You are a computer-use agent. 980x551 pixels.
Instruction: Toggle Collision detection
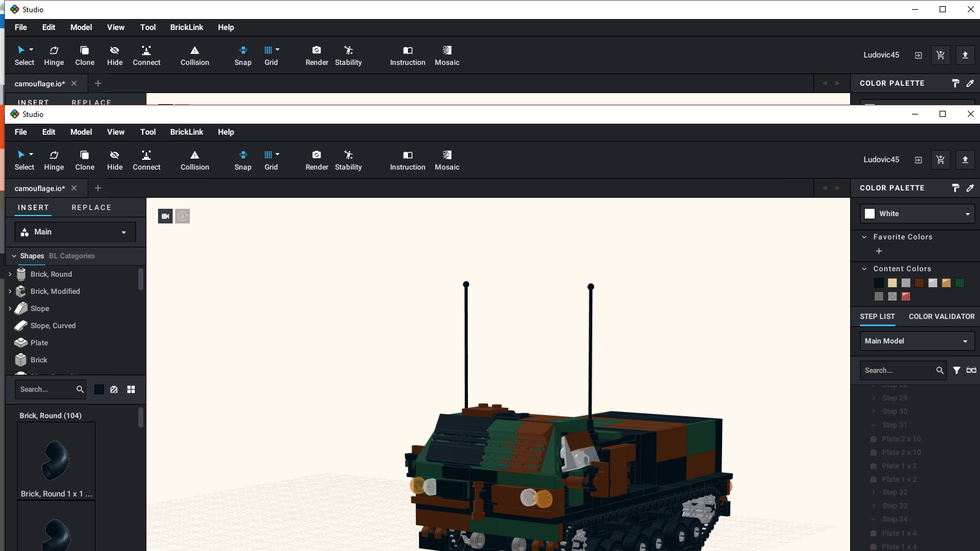[x=194, y=160]
